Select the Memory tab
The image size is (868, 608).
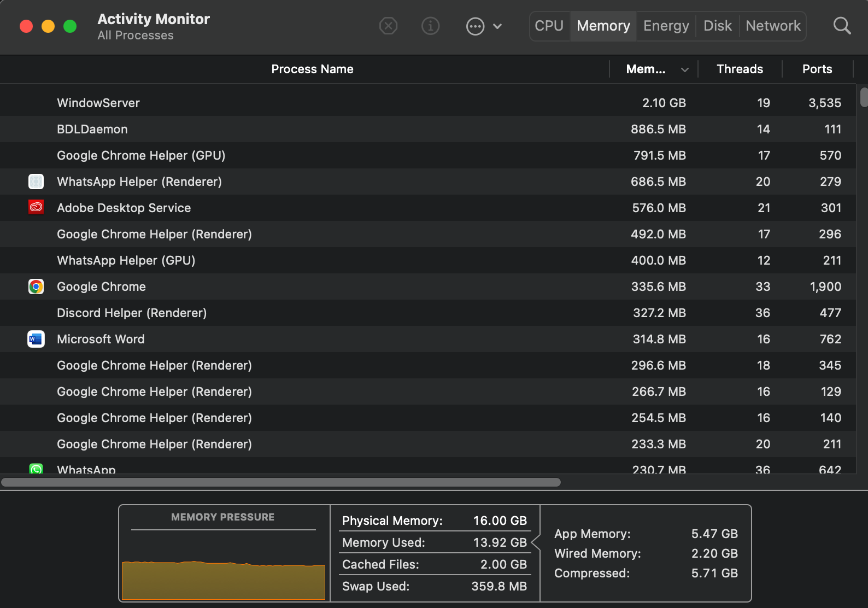603,26
